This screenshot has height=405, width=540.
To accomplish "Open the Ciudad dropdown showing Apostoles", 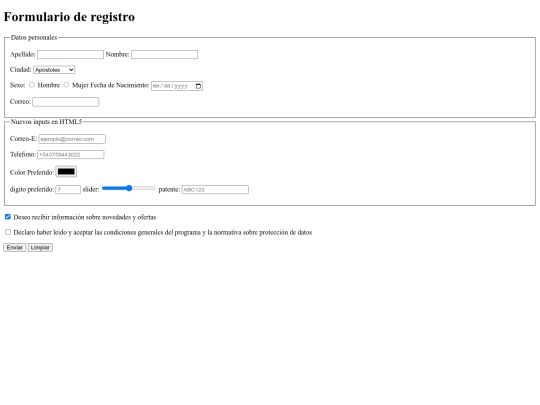I will [54, 70].
